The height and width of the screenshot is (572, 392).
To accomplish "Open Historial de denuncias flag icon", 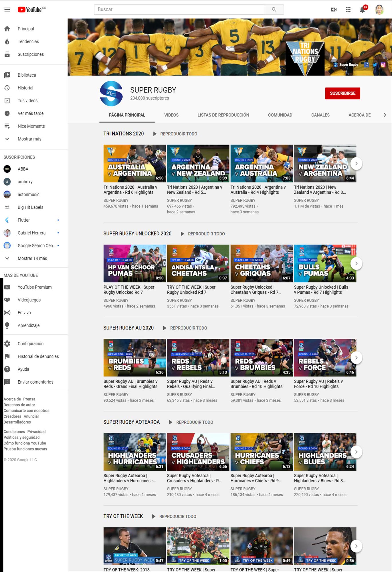I will tap(7, 356).
